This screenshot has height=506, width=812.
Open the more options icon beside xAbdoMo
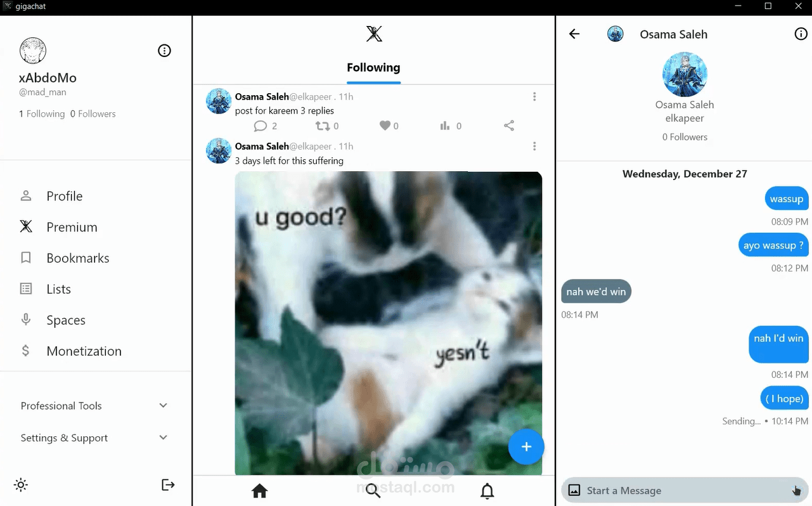click(x=164, y=51)
